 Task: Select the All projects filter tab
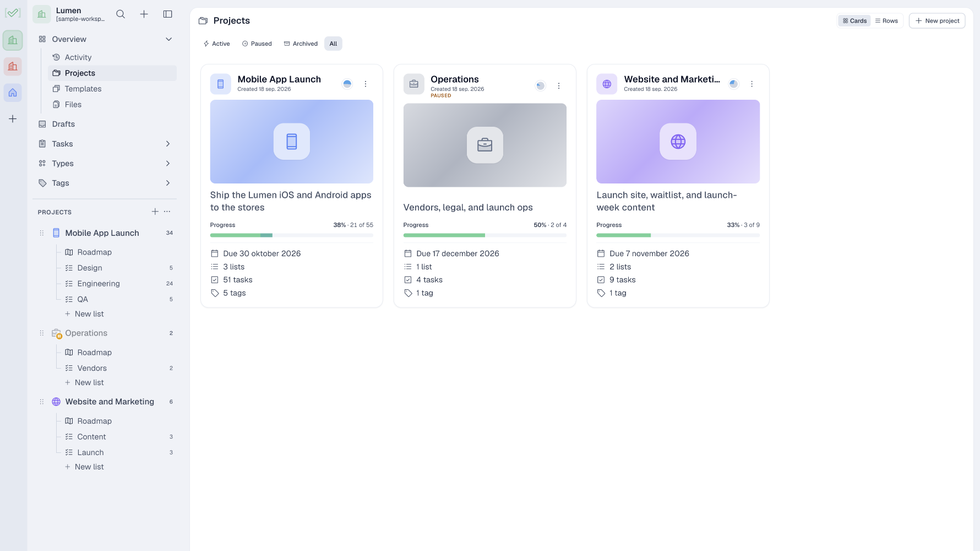coord(333,44)
